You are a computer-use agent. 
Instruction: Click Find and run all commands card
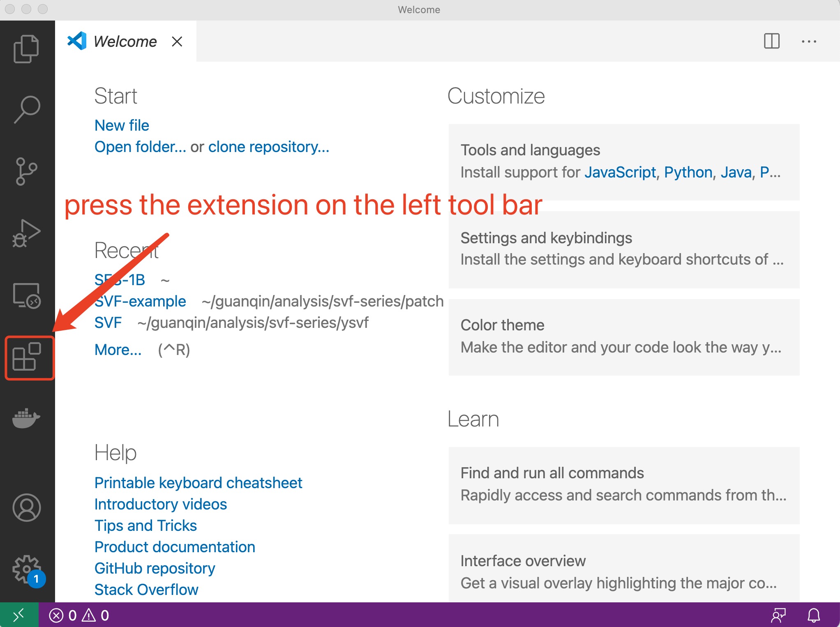tap(624, 485)
